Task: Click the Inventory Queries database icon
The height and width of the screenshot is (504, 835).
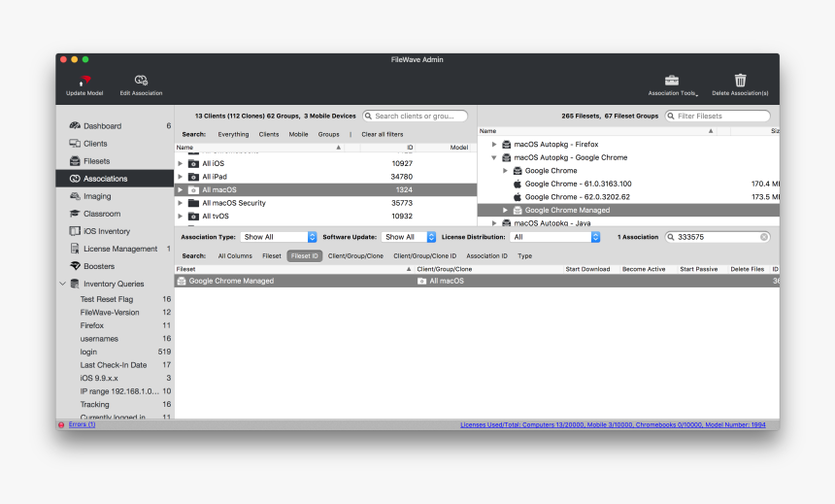Action: pos(75,284)
